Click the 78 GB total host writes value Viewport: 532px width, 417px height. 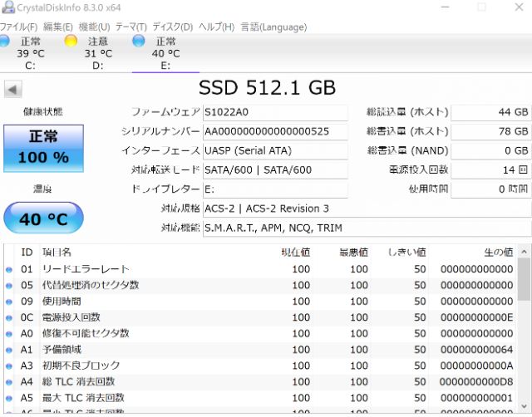[491, 131]
